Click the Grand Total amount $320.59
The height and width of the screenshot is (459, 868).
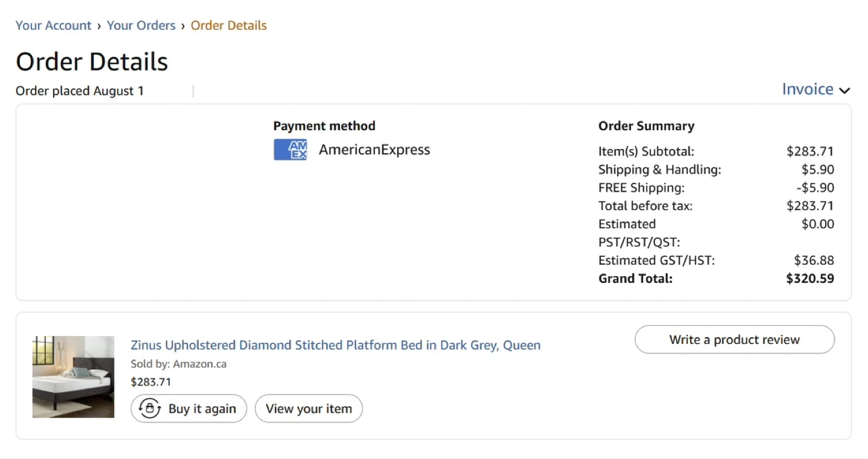[810, 279]
